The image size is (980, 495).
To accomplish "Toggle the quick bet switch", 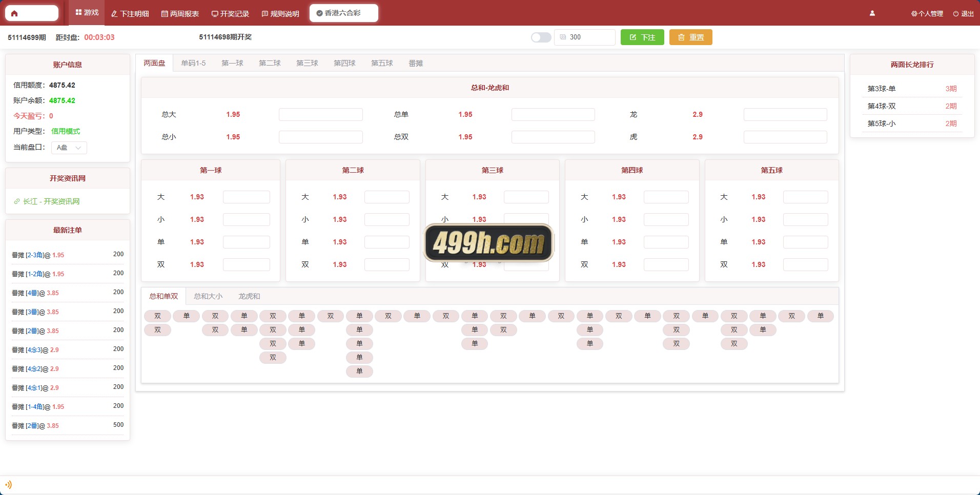I will pos(541,37).
